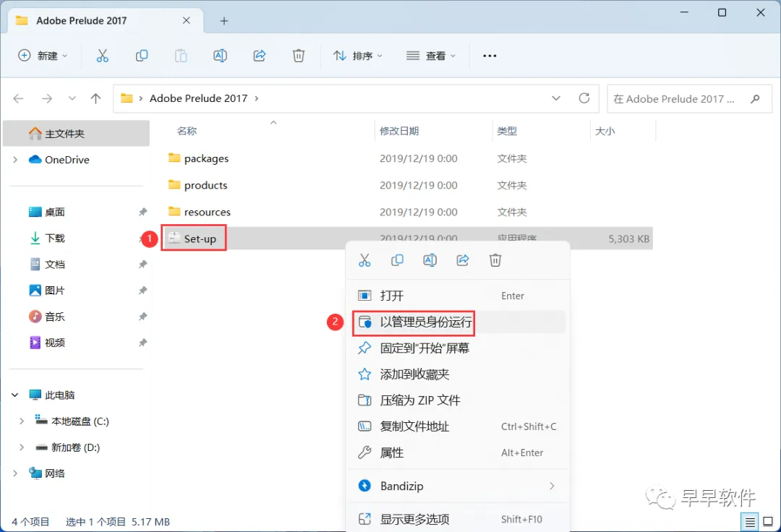Go forward with the right arrow
Viewport: 781px width, 532px height.
tap(47, 98)
